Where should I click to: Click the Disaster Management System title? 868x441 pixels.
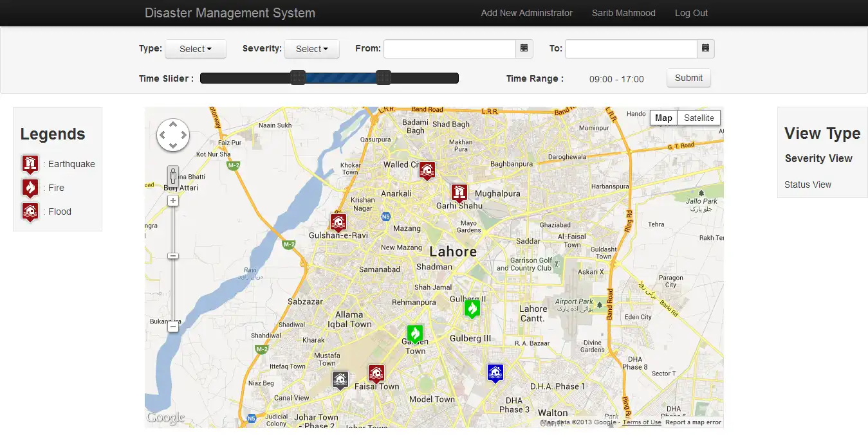point(230,13)
